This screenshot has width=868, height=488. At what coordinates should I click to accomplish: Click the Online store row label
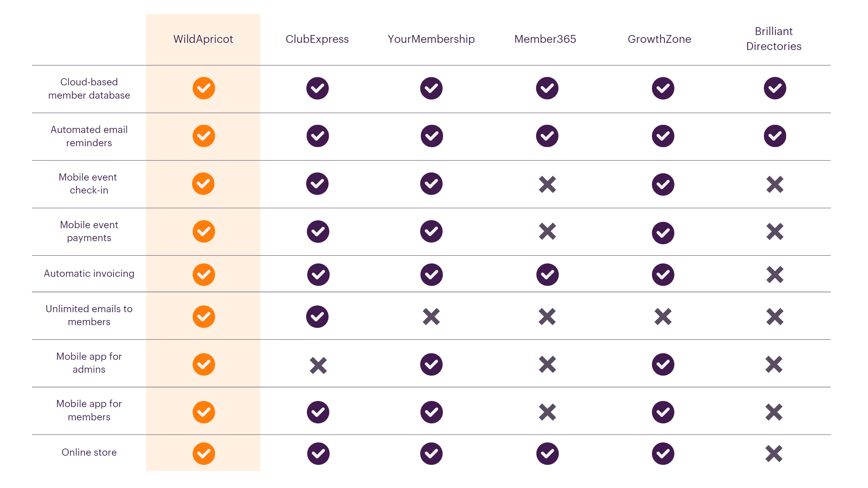pyautogui.click(x=89, y=452)
